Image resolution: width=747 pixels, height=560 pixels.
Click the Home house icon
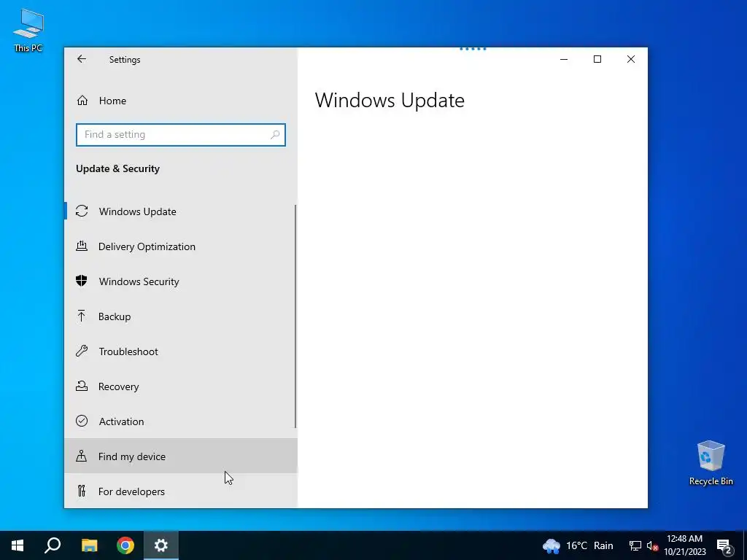pyautogui.click(x=82, y=101)
